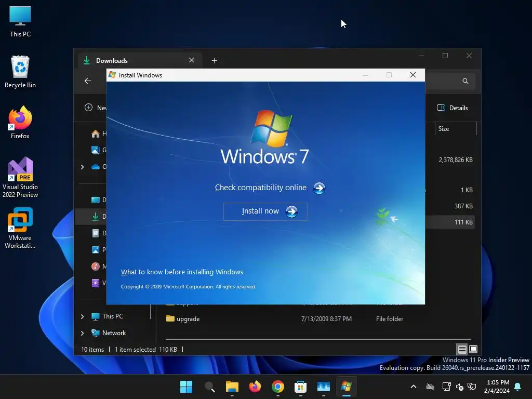This screenshot has height=399, width=532.
Task: Switch to details list view
Action: point(462,349)
